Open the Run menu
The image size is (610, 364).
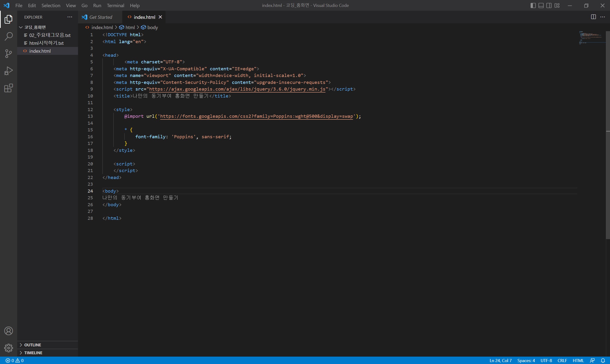click(x=97, y=5)
